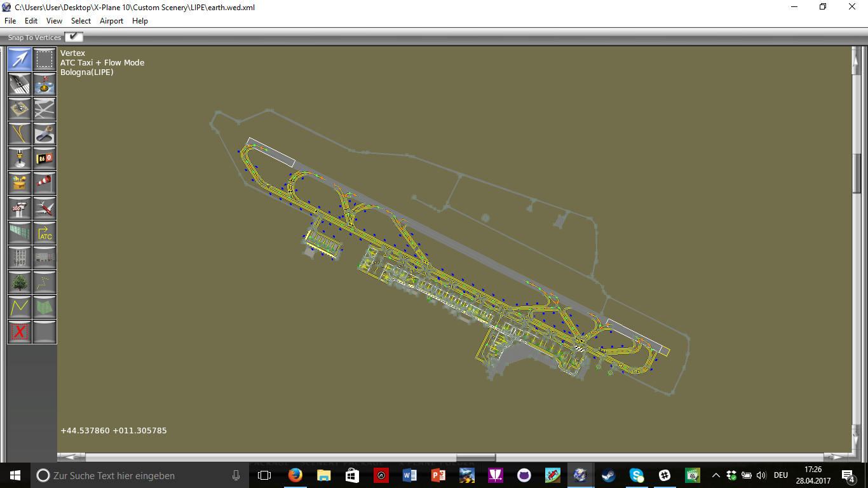Click the map's scroll-up arrow
The height and width of the screenshot is (488, 868).
point(857,60)
